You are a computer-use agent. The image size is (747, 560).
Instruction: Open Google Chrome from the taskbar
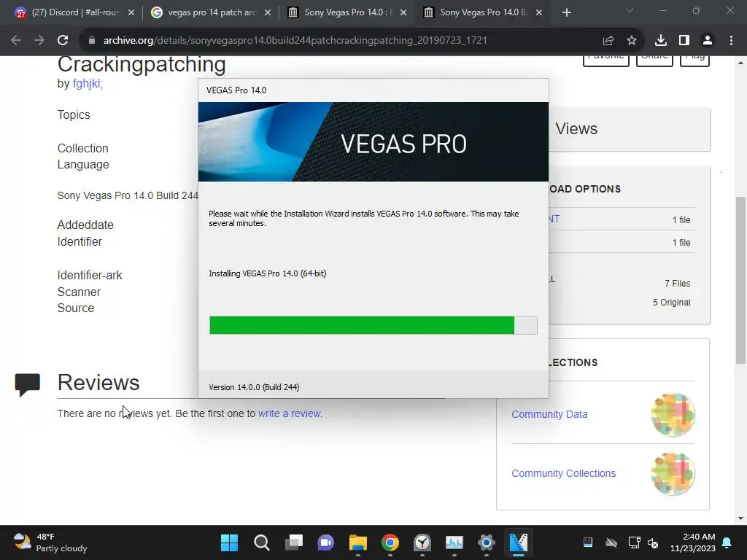pos(390,542)
